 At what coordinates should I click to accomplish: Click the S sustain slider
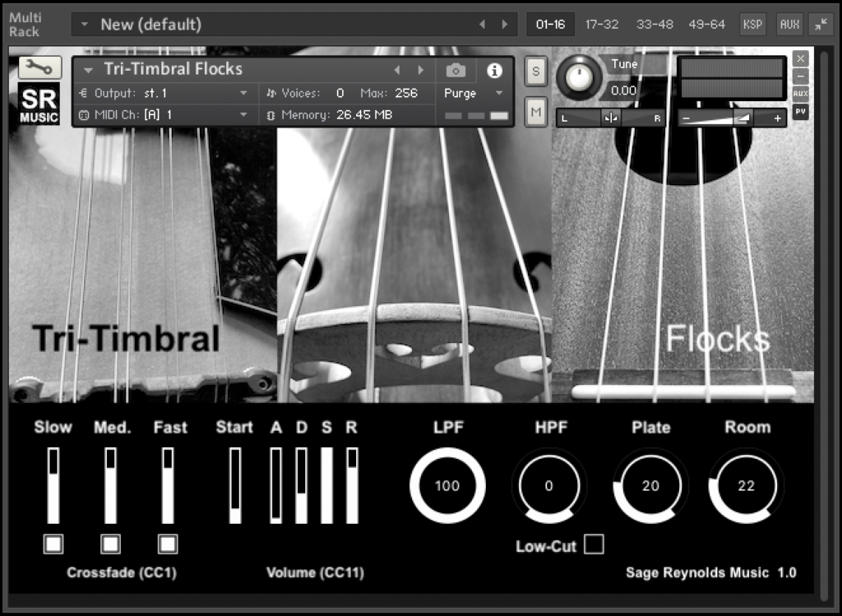[x=326, y=485]
